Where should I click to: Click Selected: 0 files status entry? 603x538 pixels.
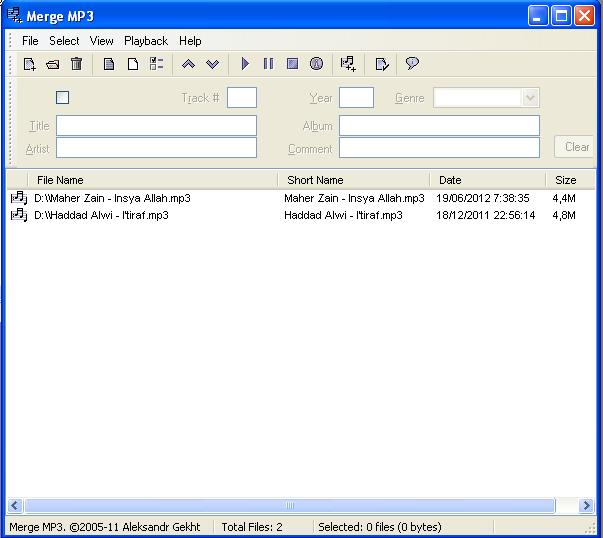click(380, 527)
